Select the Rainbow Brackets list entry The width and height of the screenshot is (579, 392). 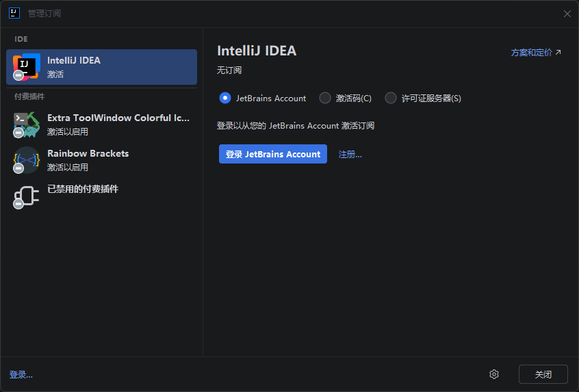(101, 160)
